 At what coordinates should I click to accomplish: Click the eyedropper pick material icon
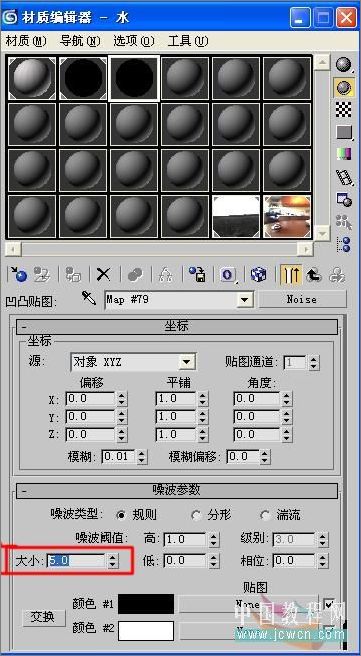(x=89, y=299)
